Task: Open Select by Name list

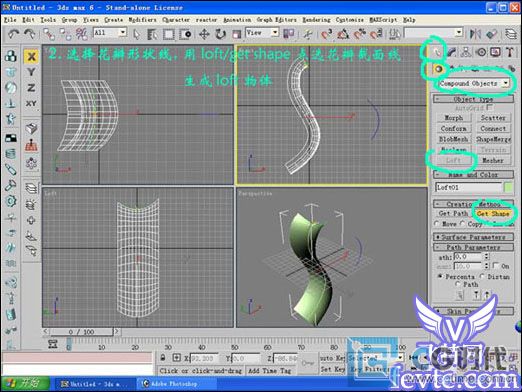Action: coord(152,34)
